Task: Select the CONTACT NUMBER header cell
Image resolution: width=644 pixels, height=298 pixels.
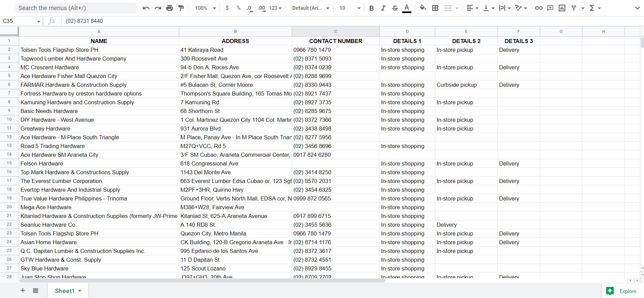Action: pos(335,41)
